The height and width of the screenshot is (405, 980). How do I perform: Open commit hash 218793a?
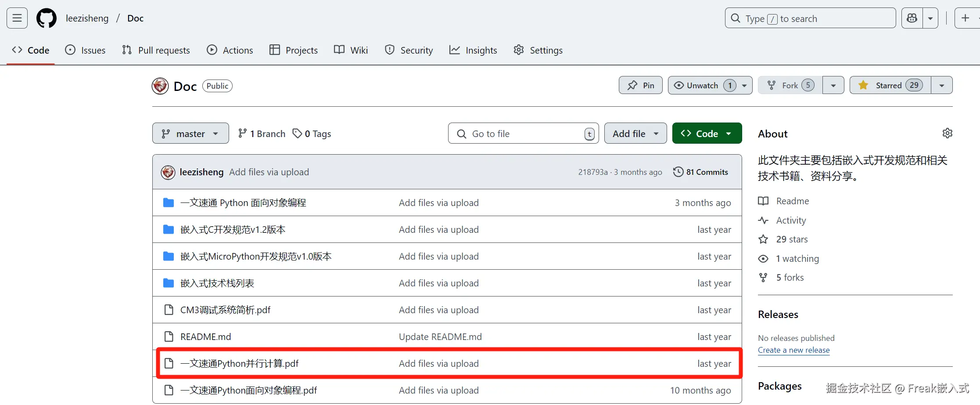tap(593, 172)
